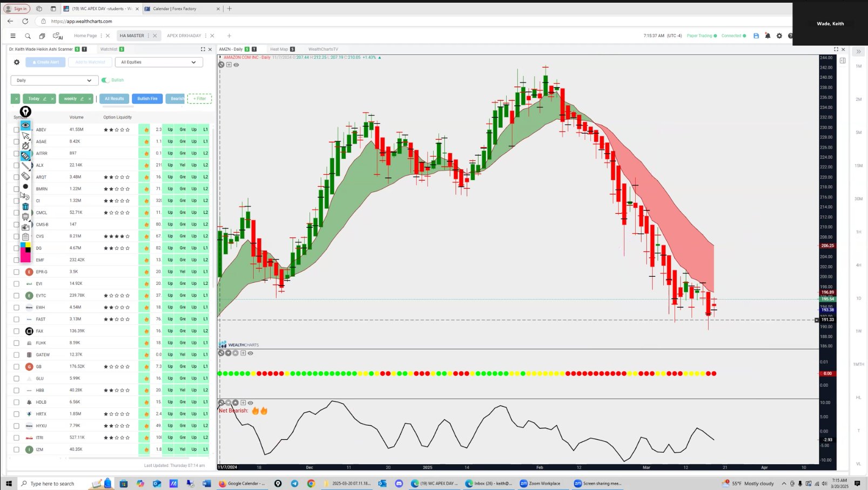The image size is (868, 490).
Task: Expand chart panel to fullscreen
Action: (x=836, y=49)
